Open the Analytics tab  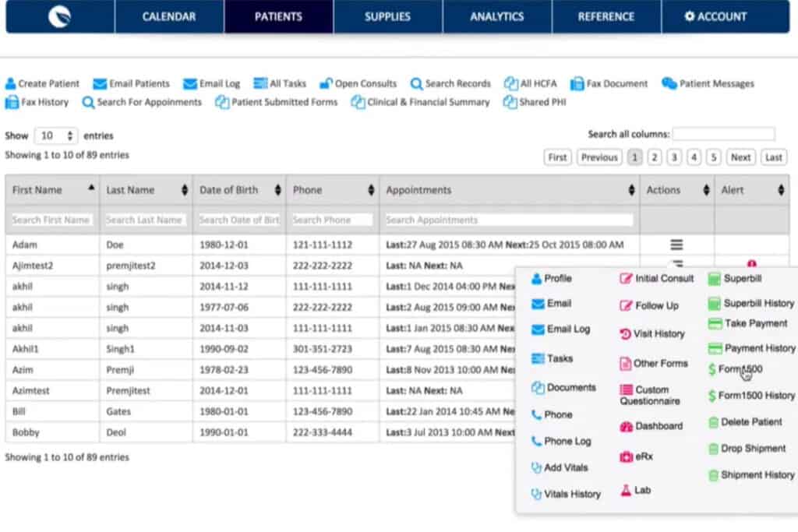coord(497,16)
